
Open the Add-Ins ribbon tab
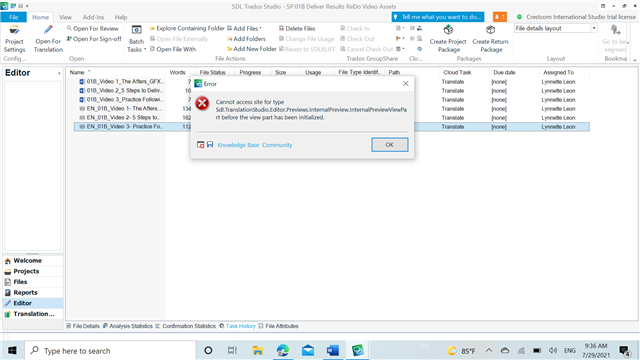(x=93, y=17)
